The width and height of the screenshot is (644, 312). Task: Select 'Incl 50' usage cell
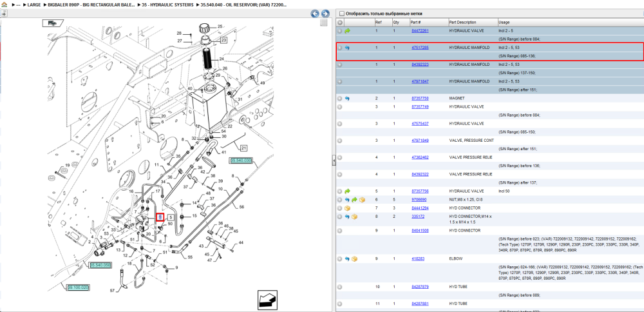point(505,191)
